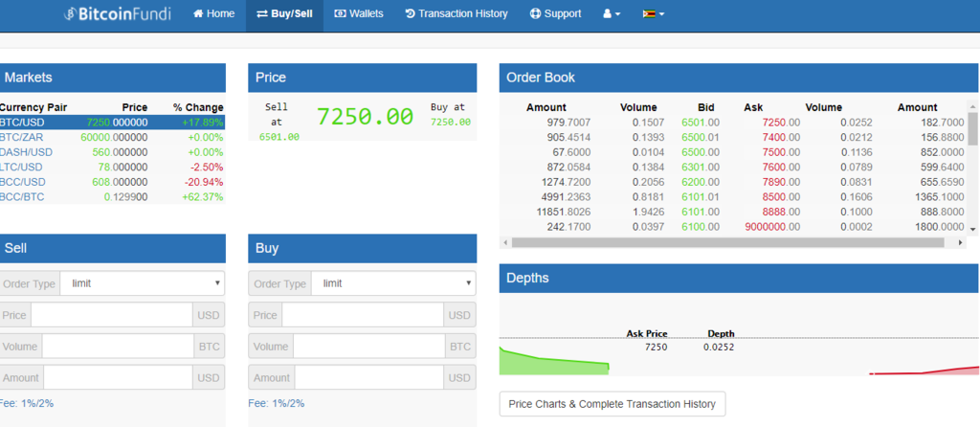Viewport: 980px width, 427px height.
Task: Focus the Sell Price input field
Action: [112, 315]
